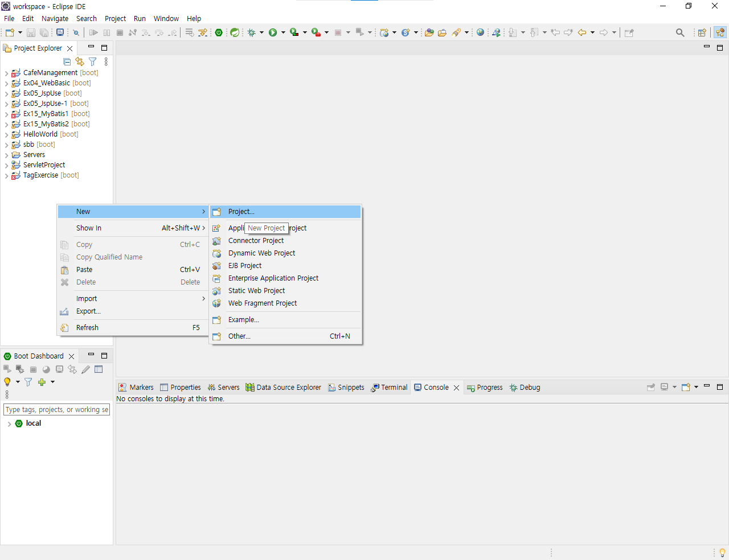The width and height of the screenshot is (729, 560).
Task: Click tip lightbulb in status bar
Action: (722, 553)
